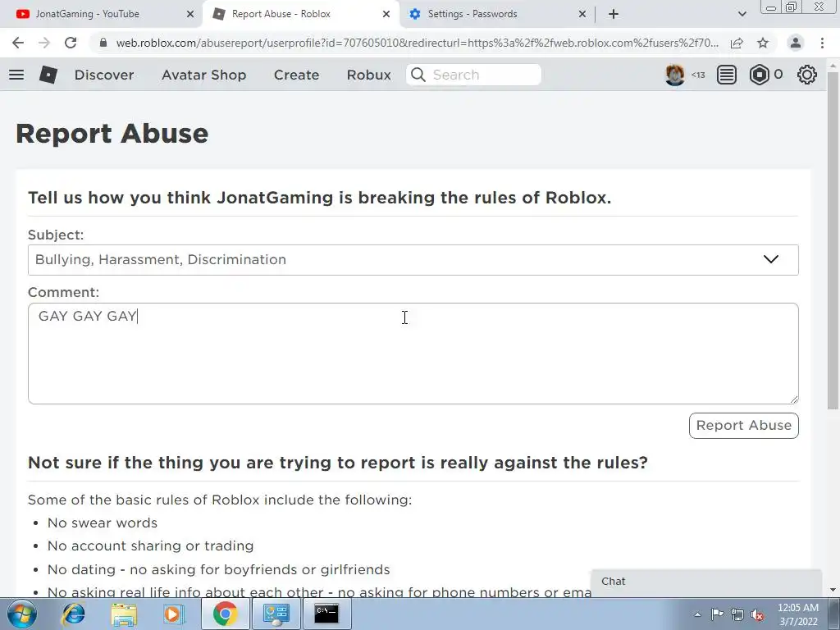Click the Roblox search field
Screen dimensions: 840x630
click(474, 75)
